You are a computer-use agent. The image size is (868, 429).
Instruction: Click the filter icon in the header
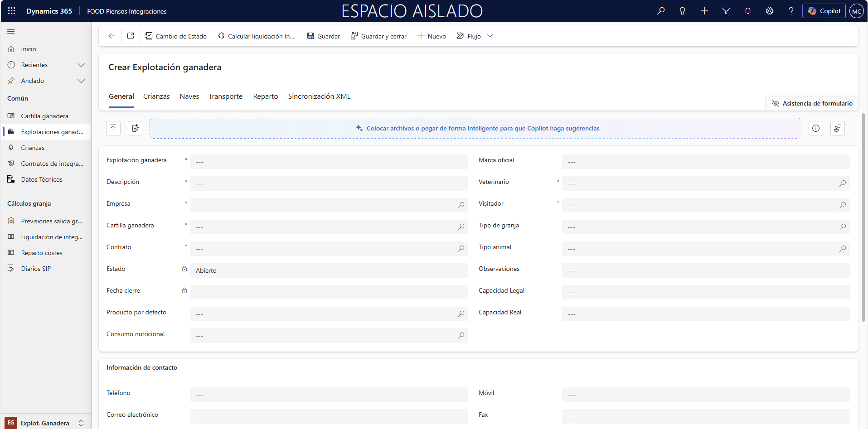click(726, 11)
